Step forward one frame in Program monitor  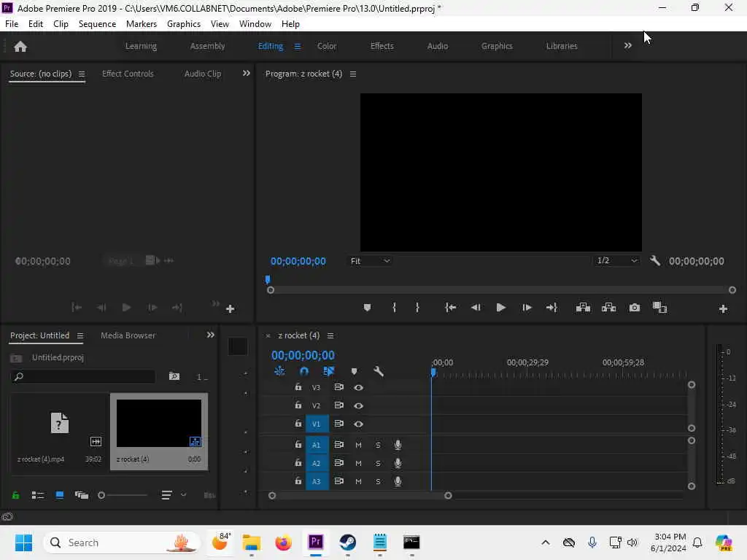click(527, 308)
